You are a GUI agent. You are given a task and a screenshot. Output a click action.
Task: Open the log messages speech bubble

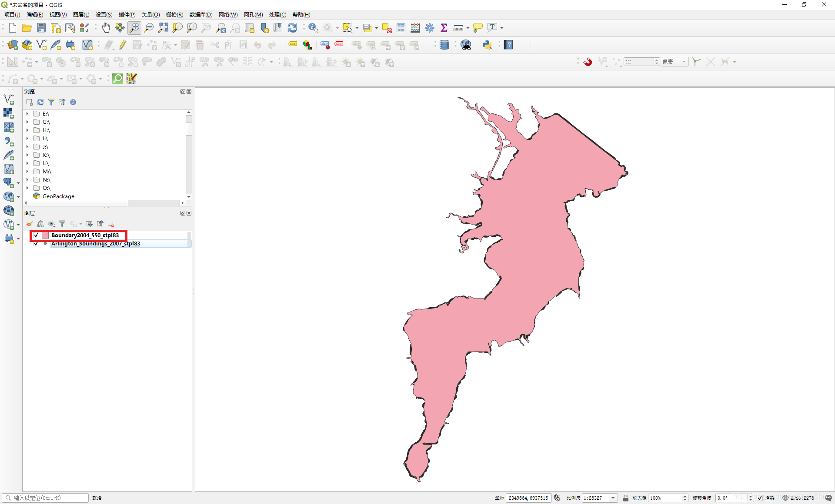coord(828,498)
